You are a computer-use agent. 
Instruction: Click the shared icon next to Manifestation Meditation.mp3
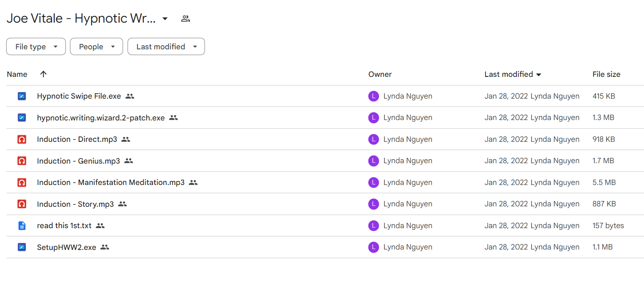193,183
